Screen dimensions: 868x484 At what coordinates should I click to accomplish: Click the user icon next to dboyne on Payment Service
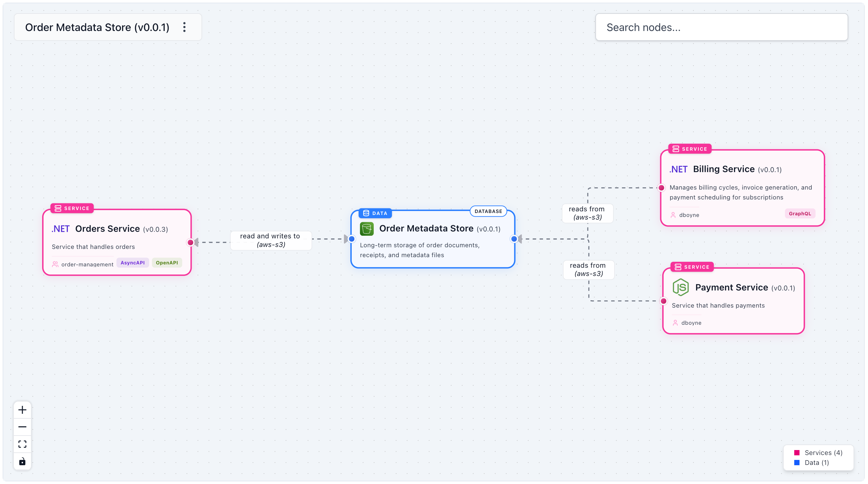pos(675,322)
